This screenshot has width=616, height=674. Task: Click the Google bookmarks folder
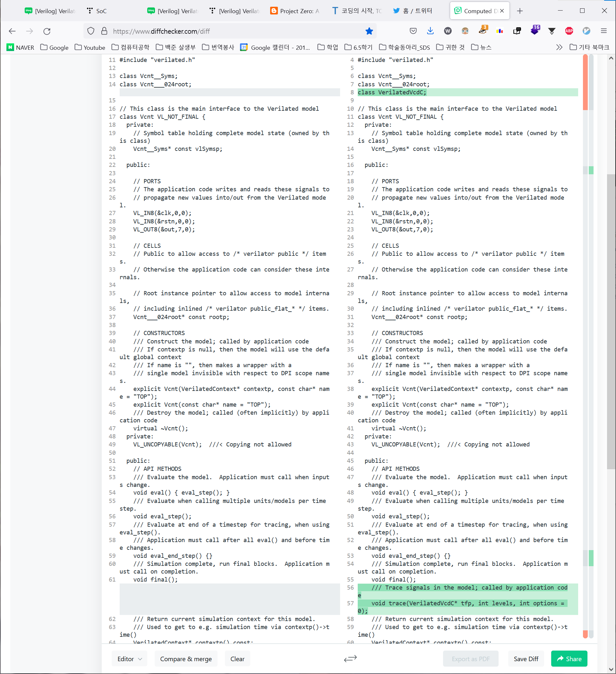point(55,47)
